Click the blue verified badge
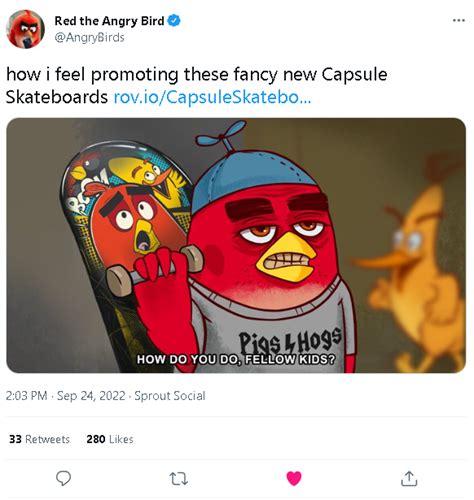Screen dimensions: 474x500 [x=174, y=21]
